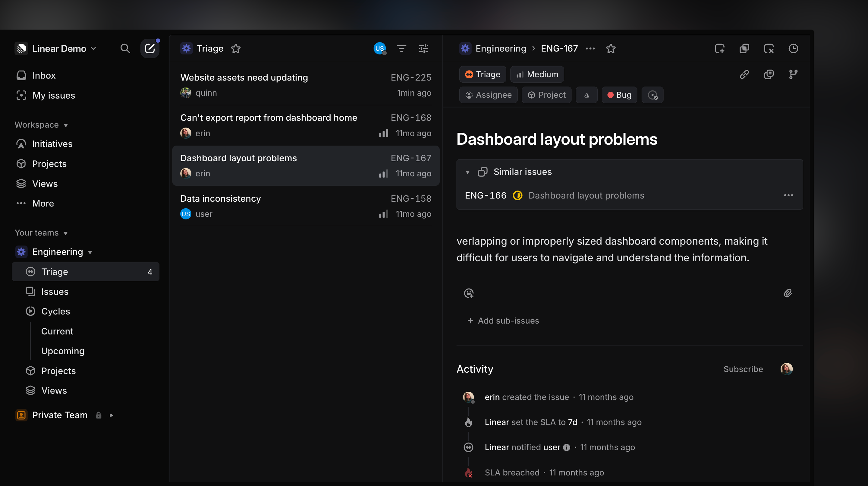
Task: Click the cycle chip icon
Action: [x=653, y=95]
